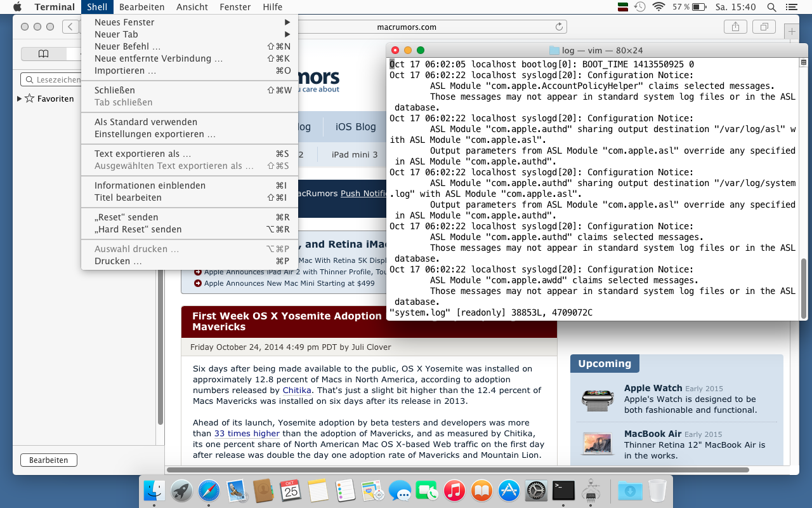The width and height of the screenshot is (812, 508).
Task: Click the reload icon in Safari address bar
Action: click(x=559, y=27)
